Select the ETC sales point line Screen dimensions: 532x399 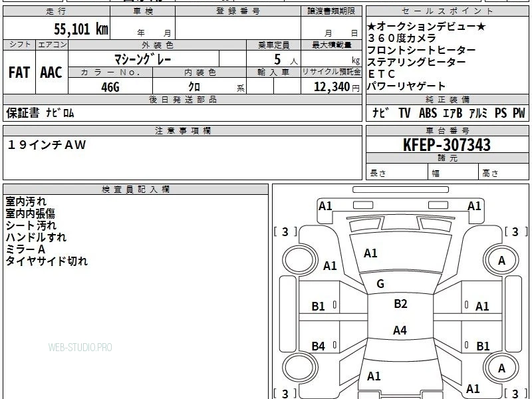click(382, 74)
